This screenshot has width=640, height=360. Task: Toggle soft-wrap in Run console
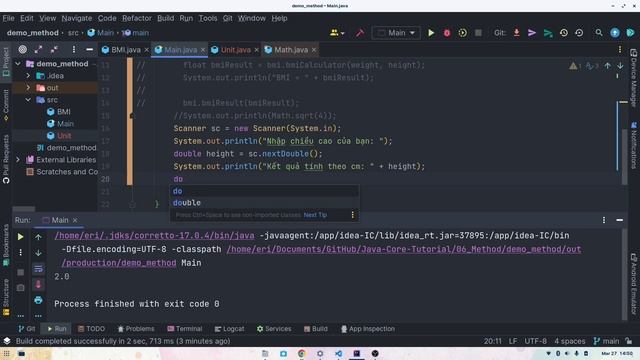coord(38,268)
